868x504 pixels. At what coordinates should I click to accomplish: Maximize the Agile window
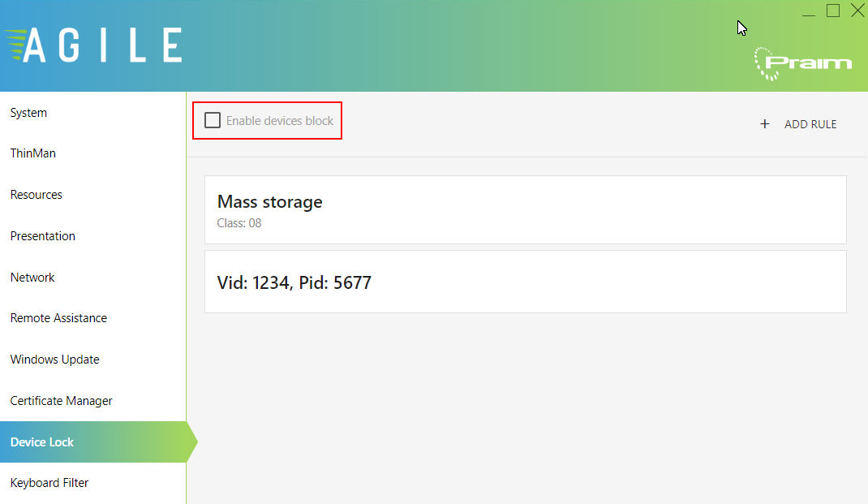[833, 11]
